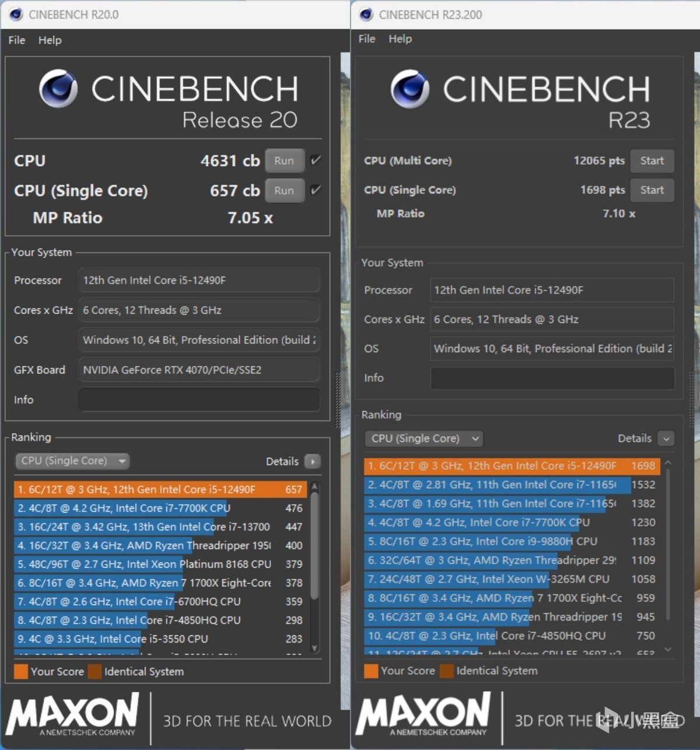Select R23 rank 8 Ryzen 7 1700X row
Image resolution: width=700 pixels, height=750 pixels.
coord(512,598)
